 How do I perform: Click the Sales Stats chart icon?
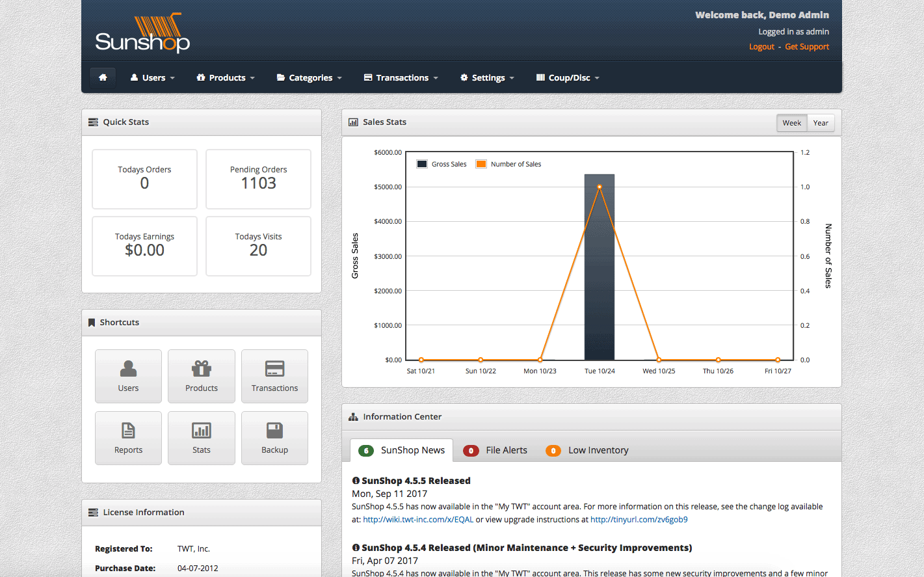pyautogui.click(x=353, y=122)
